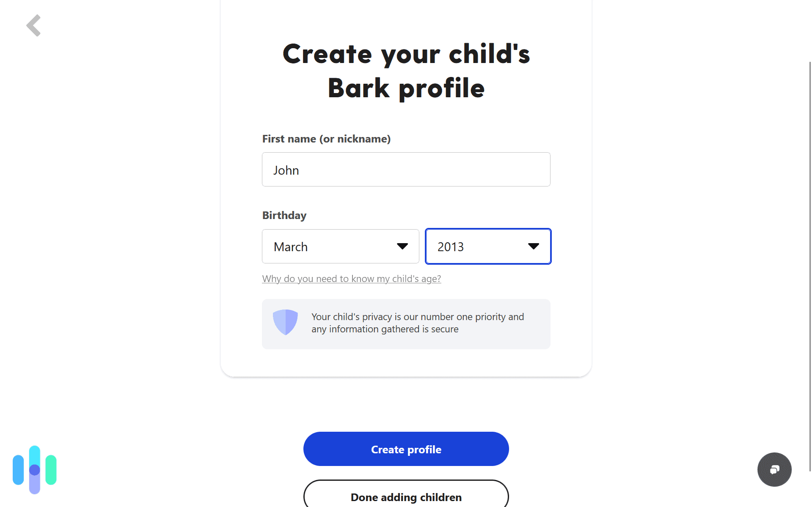Click the colorful bars logo icon

(x=35, y=469)
